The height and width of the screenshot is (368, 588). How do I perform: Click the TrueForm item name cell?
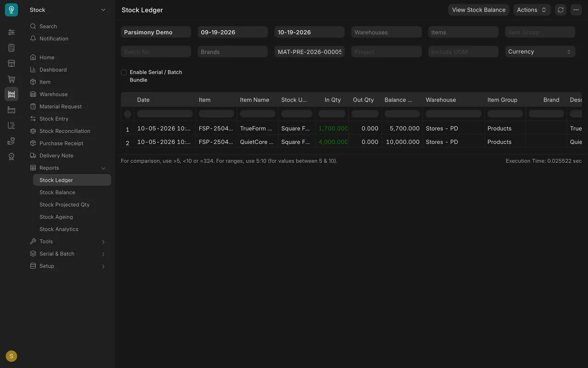[x=257, y=128]
